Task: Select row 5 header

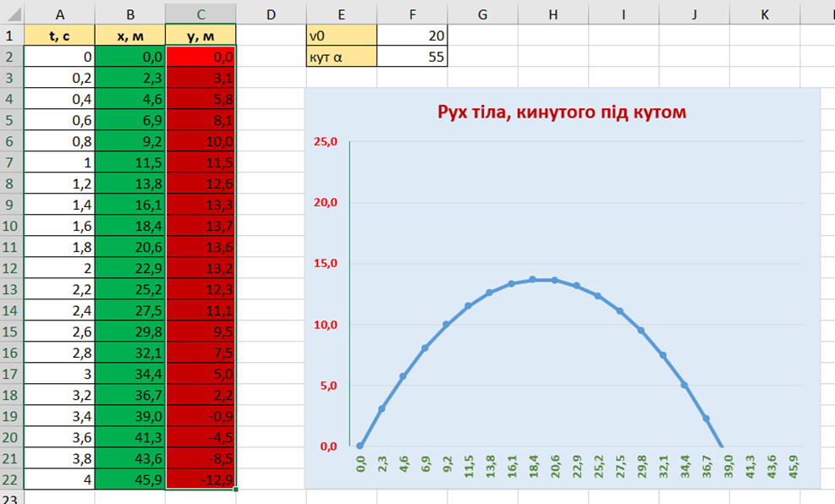Action: [x=12, y=120]
